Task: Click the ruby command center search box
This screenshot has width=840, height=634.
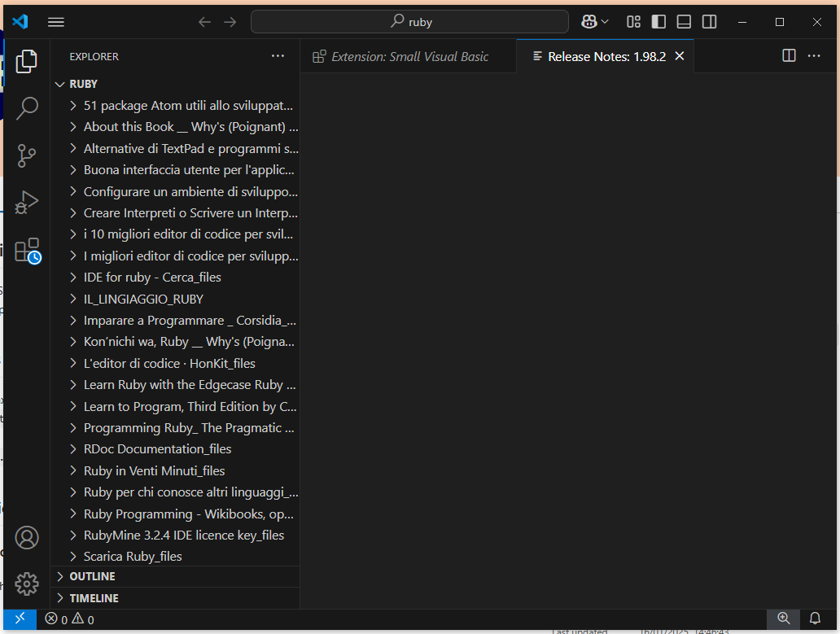Action: 409,22
